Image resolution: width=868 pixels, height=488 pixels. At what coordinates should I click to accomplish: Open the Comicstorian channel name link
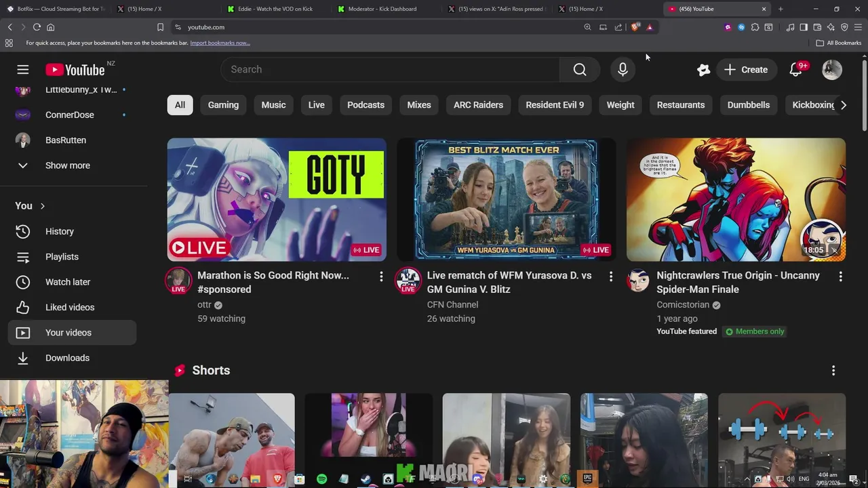(x=683, y=305)
